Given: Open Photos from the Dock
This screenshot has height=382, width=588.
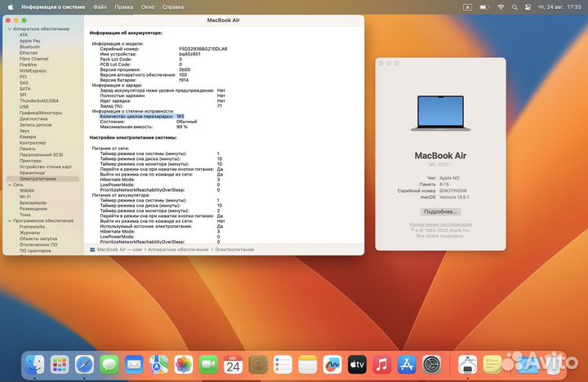Looking at the screenshot, I should 184,364.
